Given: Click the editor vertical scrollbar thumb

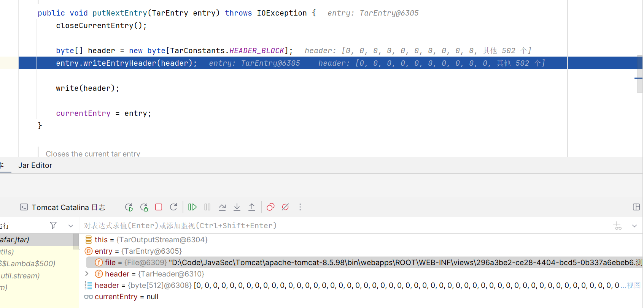Looking at the screenshot, I should (639, 74).
